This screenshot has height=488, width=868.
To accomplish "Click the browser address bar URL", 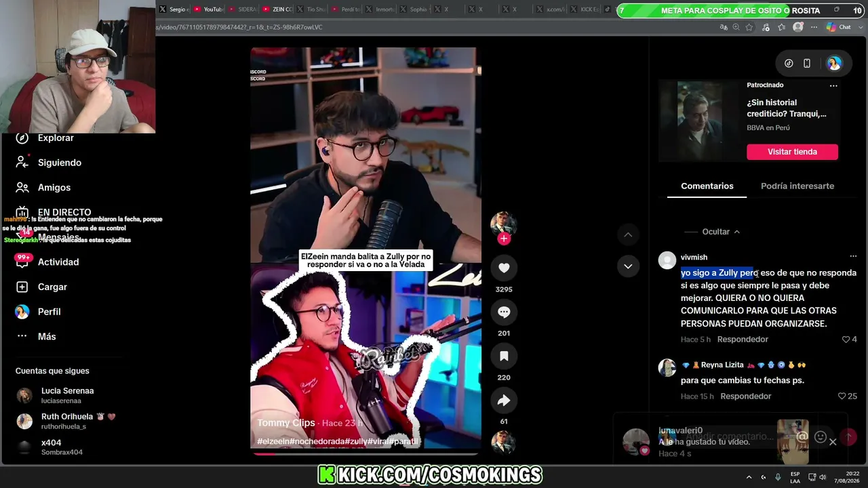I will (239, 27).
